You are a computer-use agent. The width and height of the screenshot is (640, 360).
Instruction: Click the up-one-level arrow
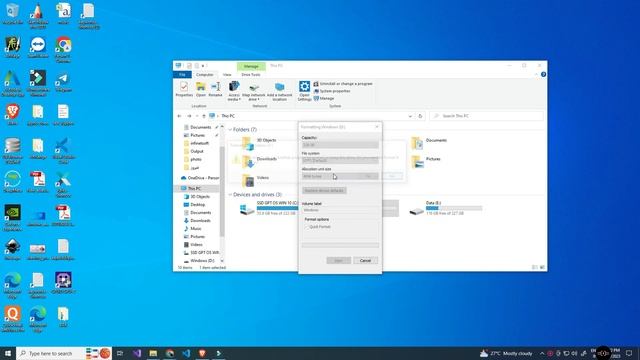(x=204, y=116)
